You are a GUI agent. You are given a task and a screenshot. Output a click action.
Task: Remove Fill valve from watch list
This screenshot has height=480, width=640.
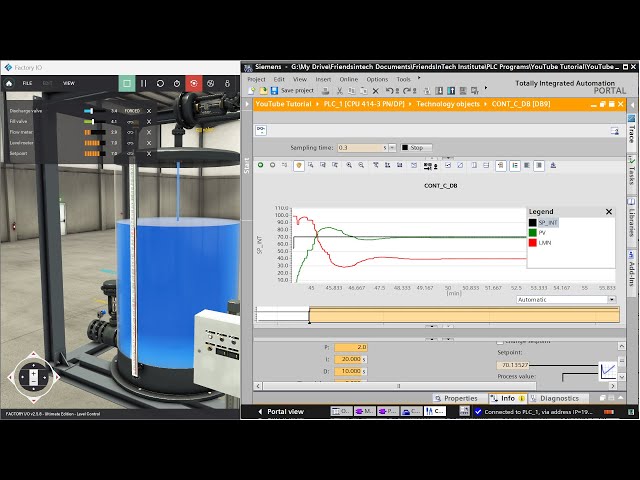149,122
